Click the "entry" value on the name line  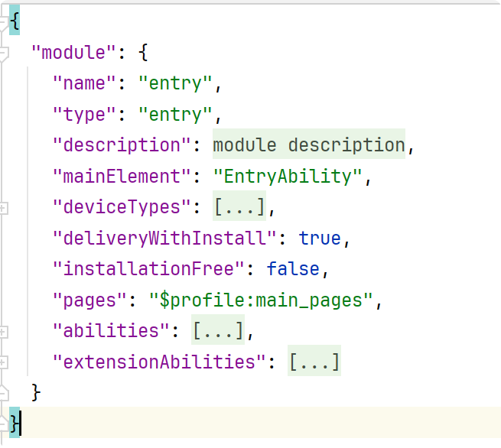coord(175,83)
